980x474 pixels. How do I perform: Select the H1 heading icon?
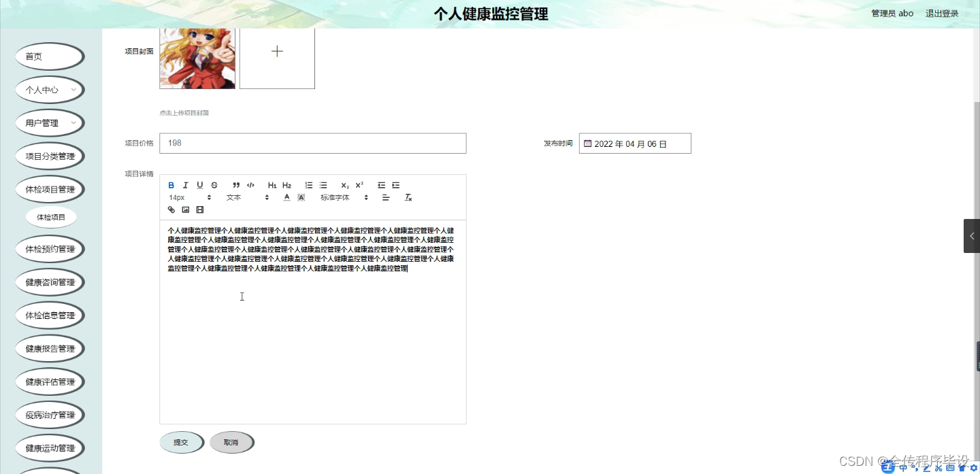tap(272, 185)
